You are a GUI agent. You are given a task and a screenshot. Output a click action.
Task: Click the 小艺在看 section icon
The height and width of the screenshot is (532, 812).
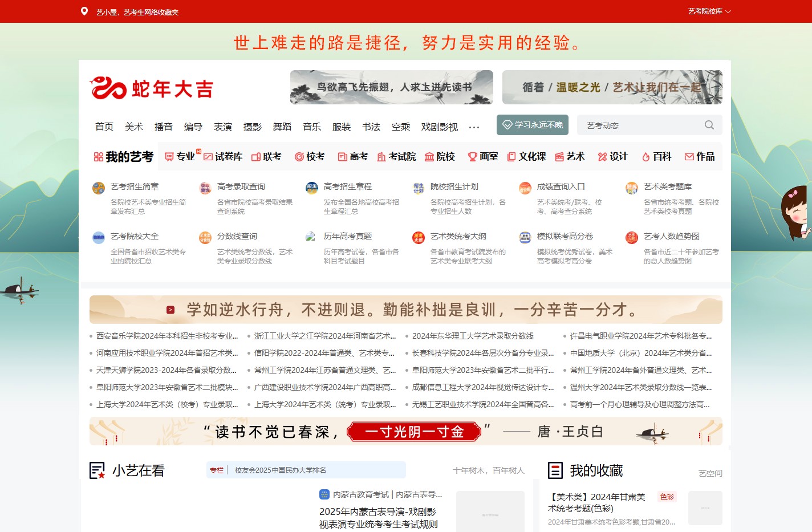click(x=98, y=470)
